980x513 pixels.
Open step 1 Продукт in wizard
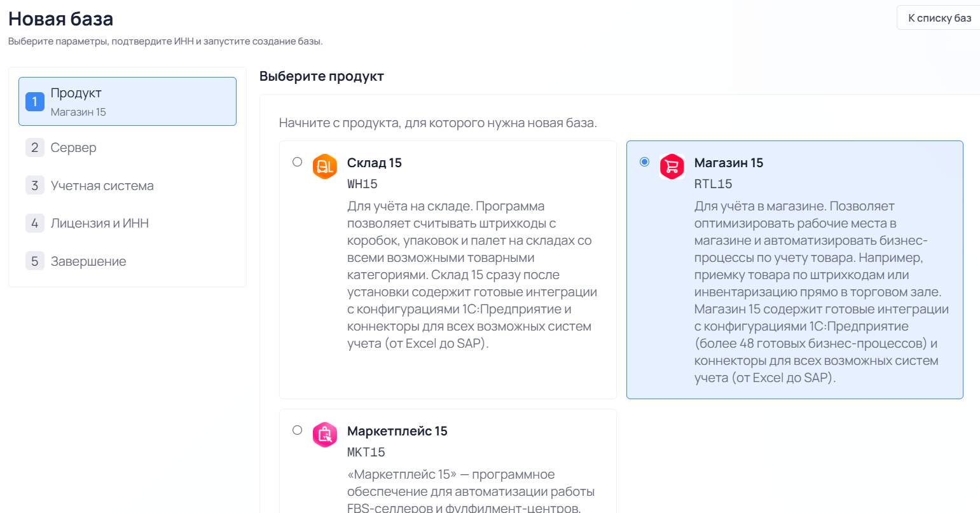pos(127,102)
